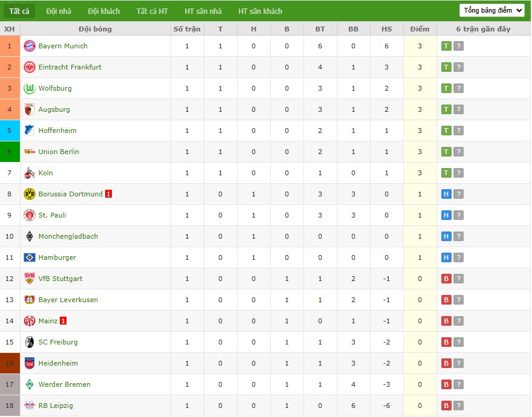Click the red card badge beside Mainz

(x=63, y=321)
